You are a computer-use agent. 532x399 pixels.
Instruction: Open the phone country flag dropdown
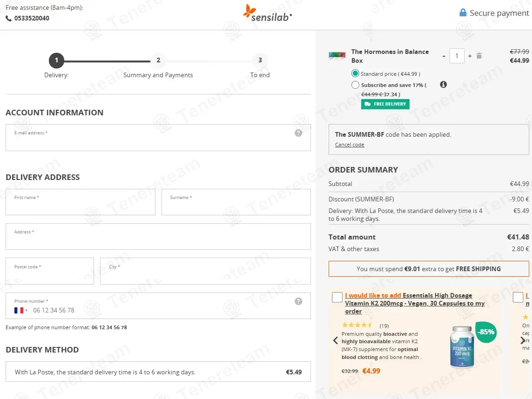tap(20, 310)
